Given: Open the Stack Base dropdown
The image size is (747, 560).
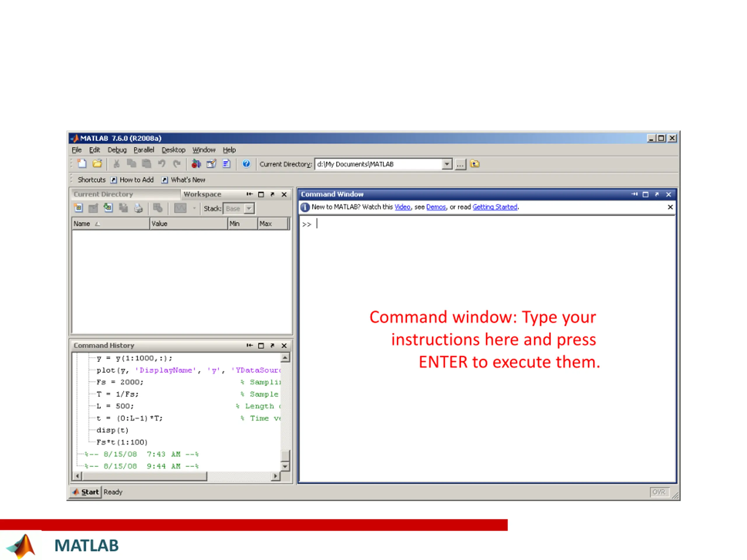Looking at the screenshot, I should click(249, 209).
